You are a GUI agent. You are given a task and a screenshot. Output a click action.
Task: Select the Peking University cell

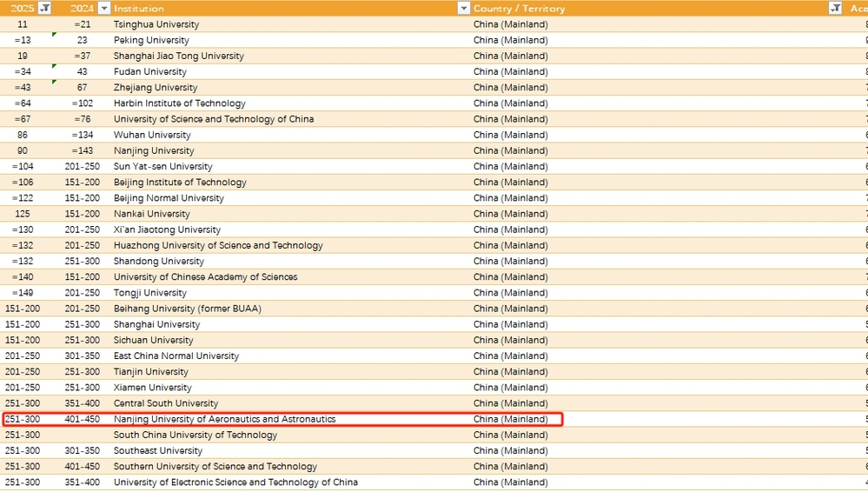(x=151, y=40)
